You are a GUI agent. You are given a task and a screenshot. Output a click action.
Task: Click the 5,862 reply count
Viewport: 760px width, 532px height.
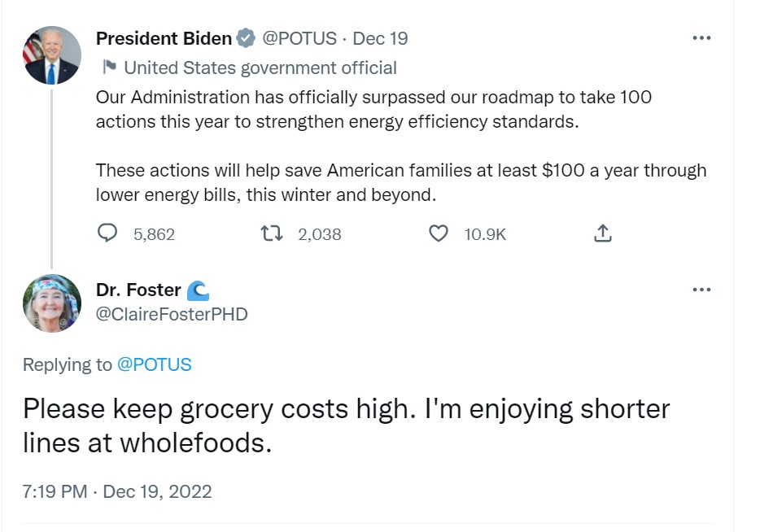pos(154,234)
